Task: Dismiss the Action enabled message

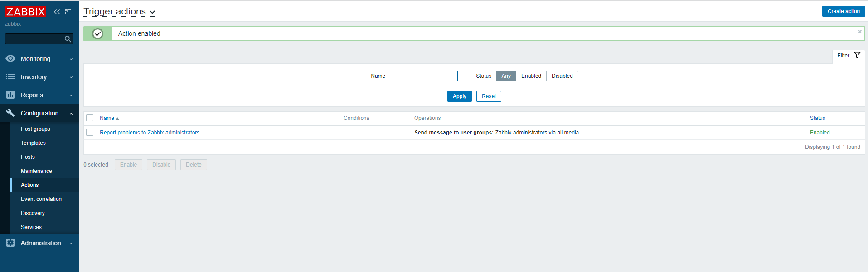Action: tap(859, 32)
